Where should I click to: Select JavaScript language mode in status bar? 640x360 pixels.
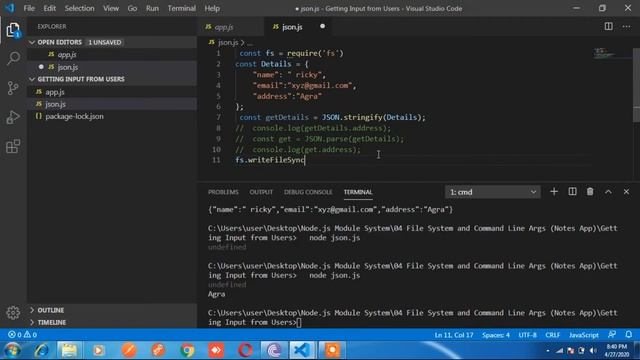click(x=584, y=335)
